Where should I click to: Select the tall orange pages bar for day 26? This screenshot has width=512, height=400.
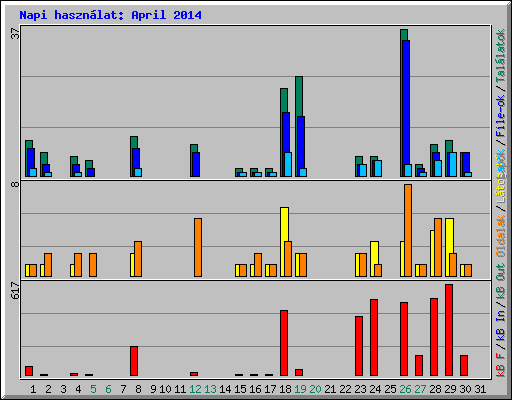click(408, 230)
